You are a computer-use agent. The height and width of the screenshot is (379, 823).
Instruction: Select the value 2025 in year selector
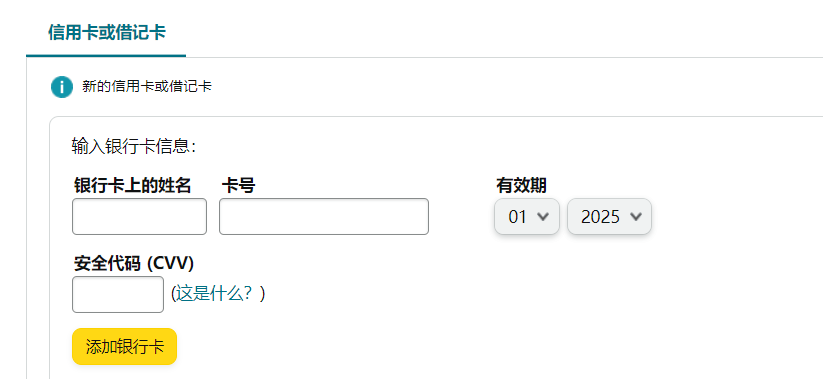click(x=600, y=217)
